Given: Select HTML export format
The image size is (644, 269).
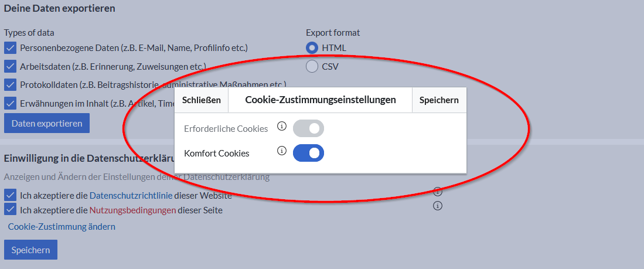Looking at the screenshot, I should [312, 47].
